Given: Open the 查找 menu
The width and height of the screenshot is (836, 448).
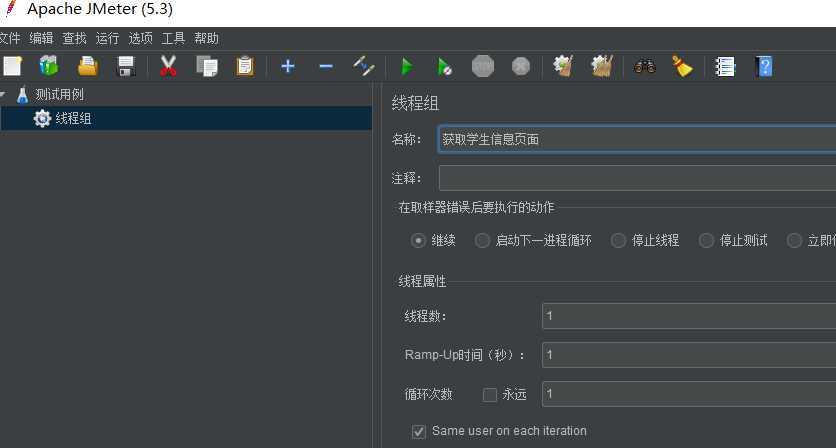Looking at the screenshot, I should [x=74, y=38].
